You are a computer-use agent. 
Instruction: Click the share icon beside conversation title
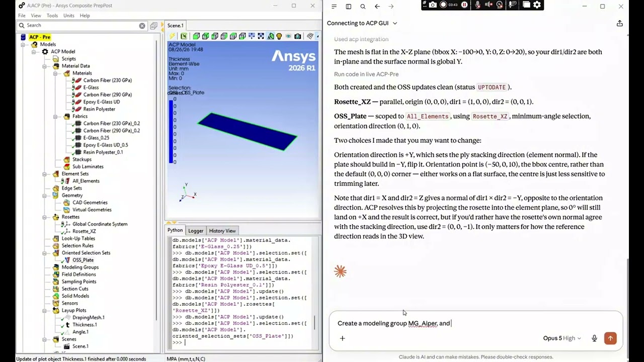(x=620, y=23)
